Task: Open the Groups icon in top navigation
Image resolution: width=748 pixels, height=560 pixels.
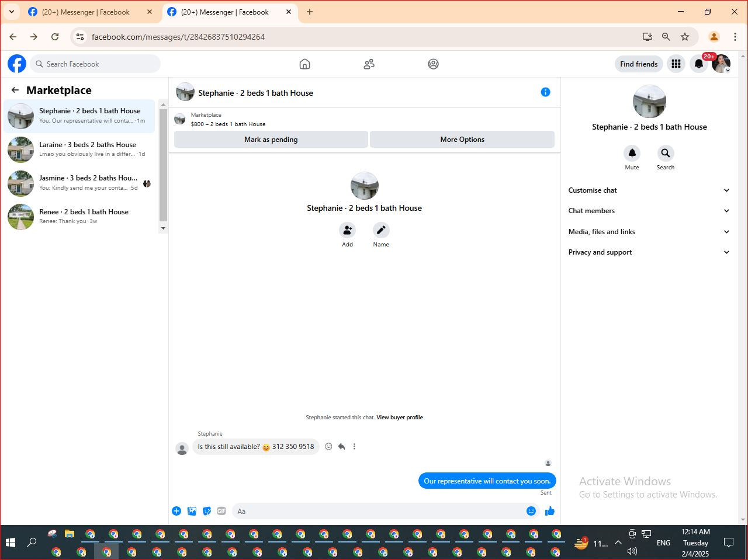Action: [433, 64]
